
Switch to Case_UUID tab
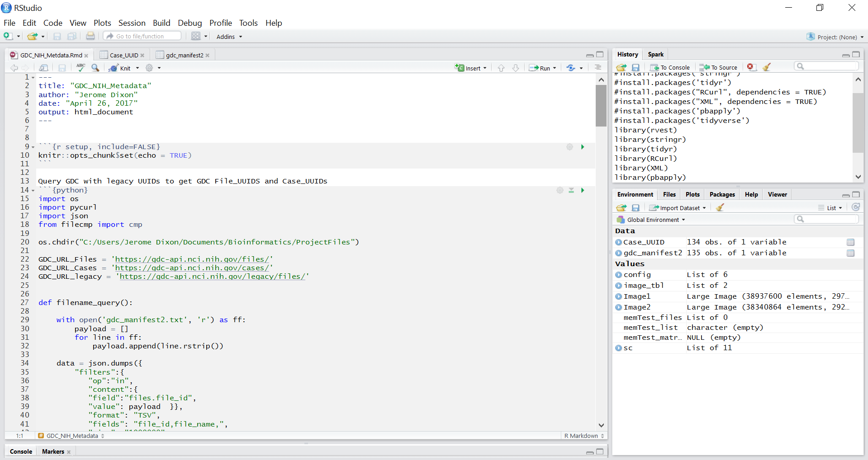point(123,55)
